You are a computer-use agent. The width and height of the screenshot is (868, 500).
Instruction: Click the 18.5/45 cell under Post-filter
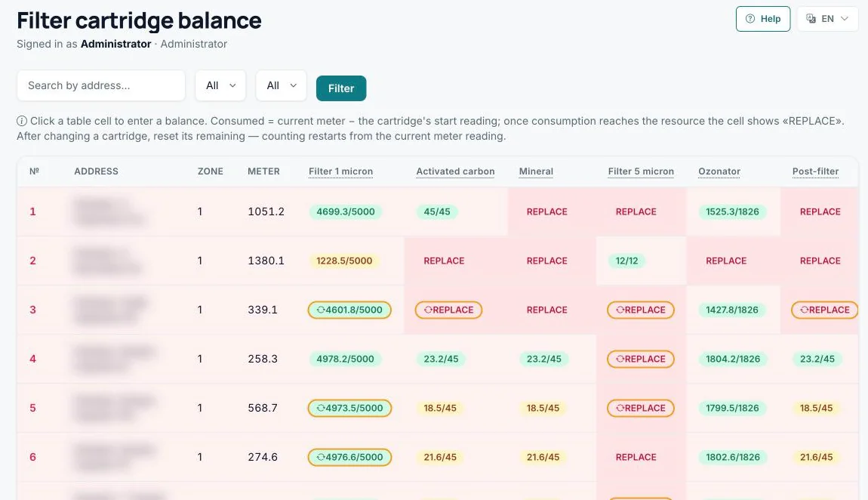[x=816, y=408]
